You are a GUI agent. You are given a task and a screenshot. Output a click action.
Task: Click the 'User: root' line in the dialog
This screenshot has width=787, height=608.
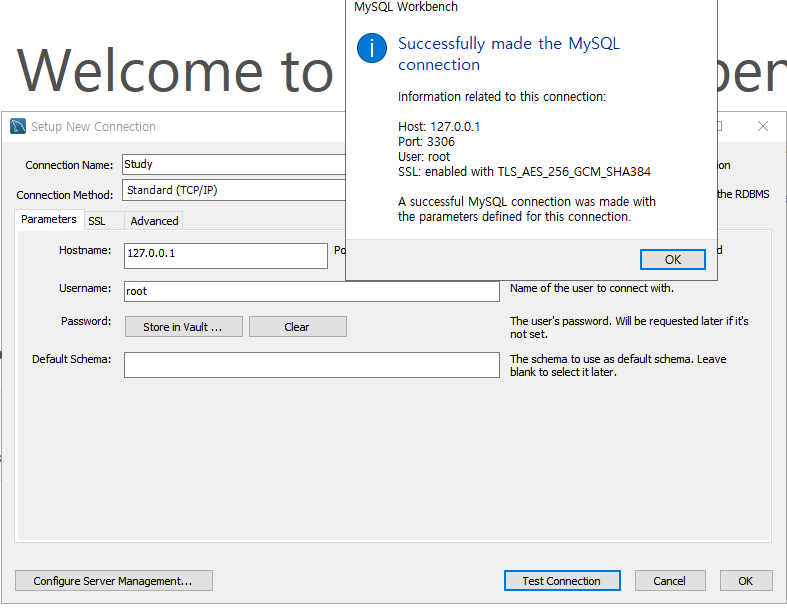(424, 157)
